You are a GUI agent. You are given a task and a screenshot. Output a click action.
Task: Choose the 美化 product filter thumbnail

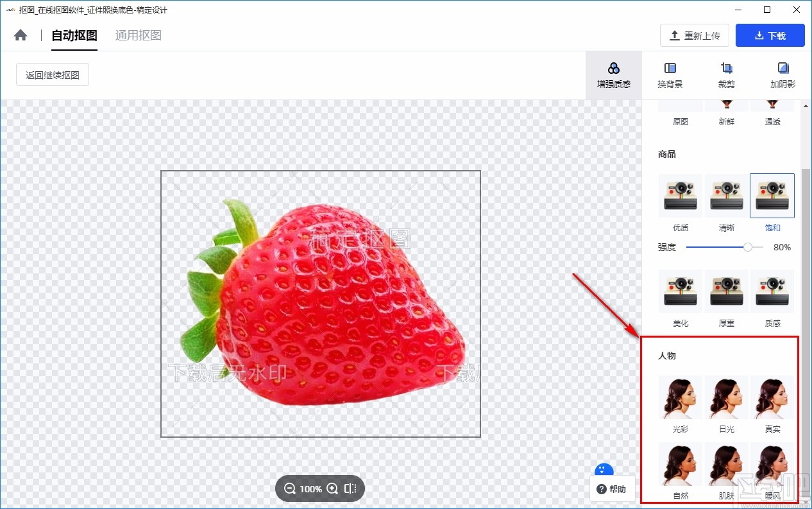tap(681, 291)
